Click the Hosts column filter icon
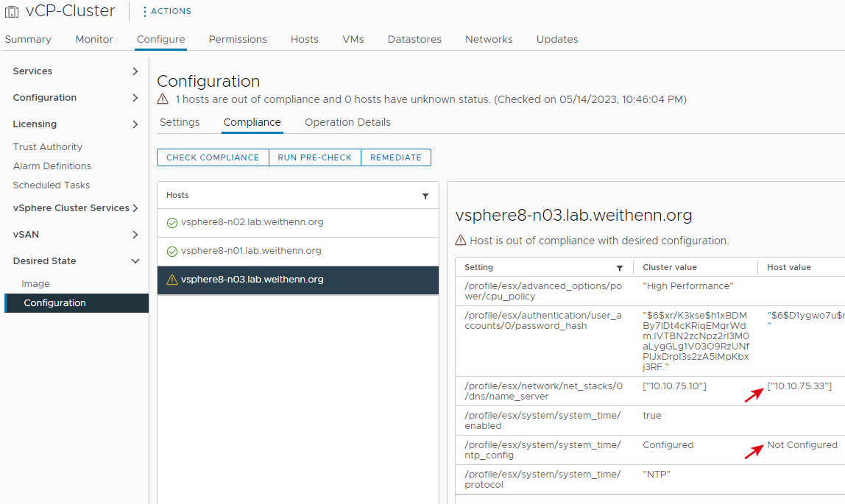Image resolution: width=845 pixels, height=504 pixels. [425, 196]
